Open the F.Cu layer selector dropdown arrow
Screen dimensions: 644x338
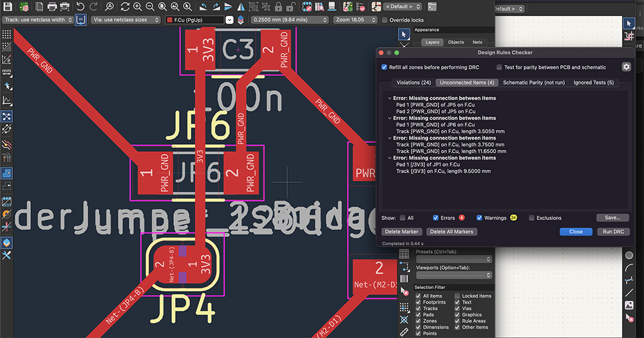tap(229, 20)
